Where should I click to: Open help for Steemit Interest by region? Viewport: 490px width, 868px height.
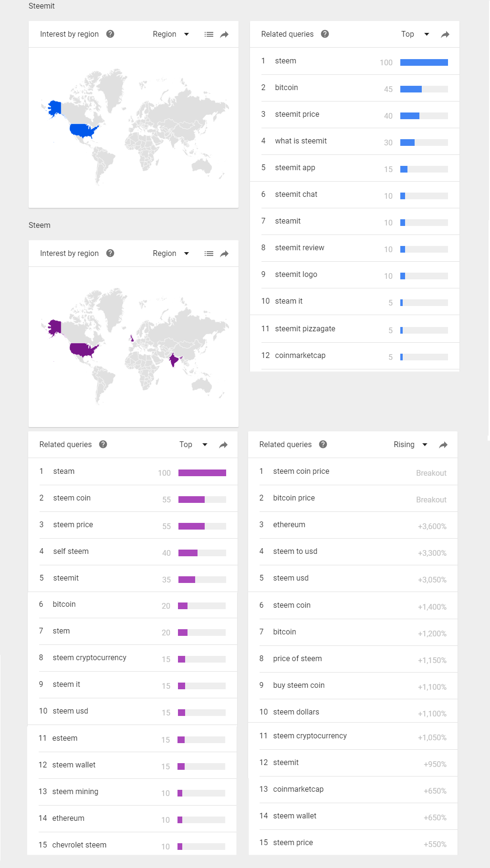pyautogui.click(x=110, y=34)
